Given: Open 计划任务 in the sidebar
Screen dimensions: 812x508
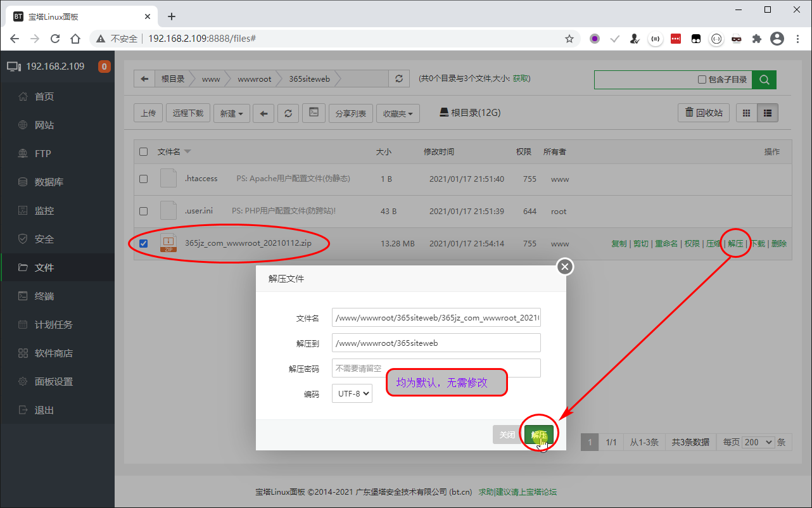Looking at the screenshot, I should [x=54, y=325].
